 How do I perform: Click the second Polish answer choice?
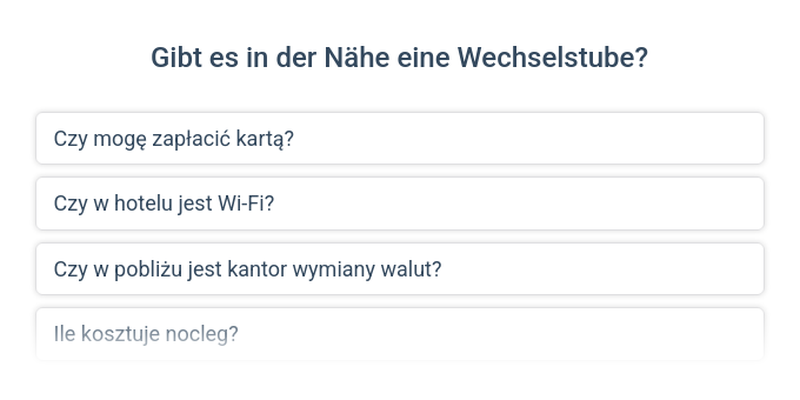pos(400,203)
